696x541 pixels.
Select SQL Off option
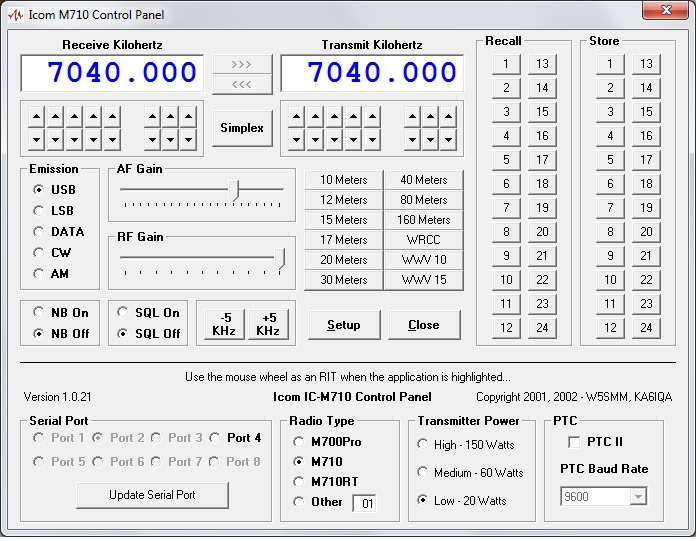tap(149, 334)
